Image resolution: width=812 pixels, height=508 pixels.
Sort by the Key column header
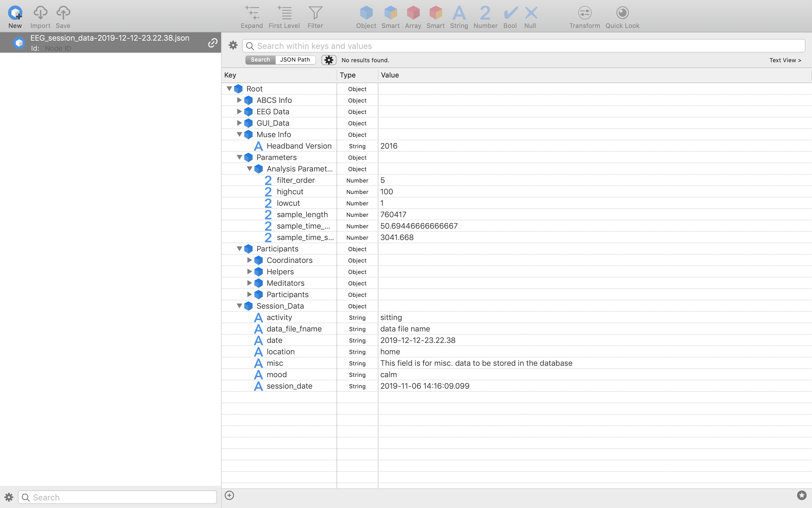point(279,75)
